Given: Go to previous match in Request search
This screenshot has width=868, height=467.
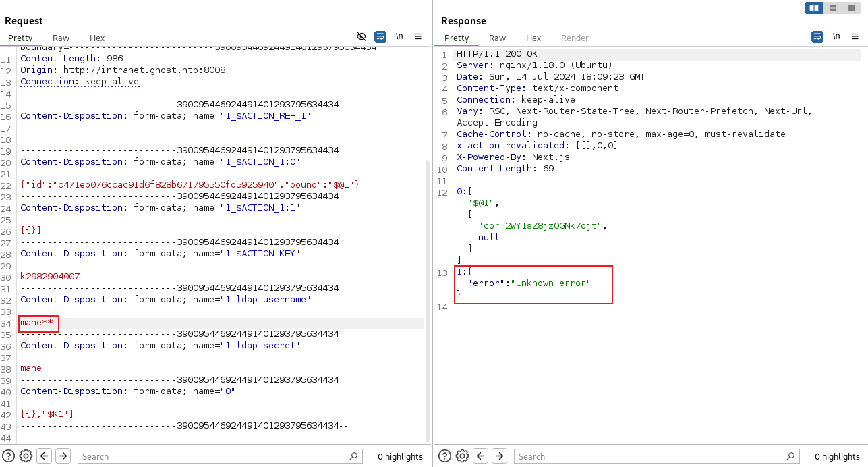Looking at the screenshot, I should [45, 456].
